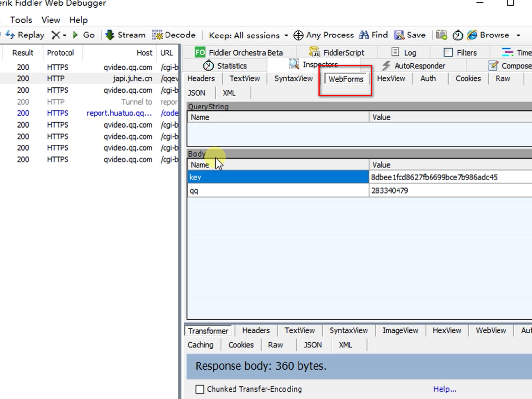Screen dimensions: 532x399
Task: Click the Browse Internet Explorer icon
Action: pos(472,35)
